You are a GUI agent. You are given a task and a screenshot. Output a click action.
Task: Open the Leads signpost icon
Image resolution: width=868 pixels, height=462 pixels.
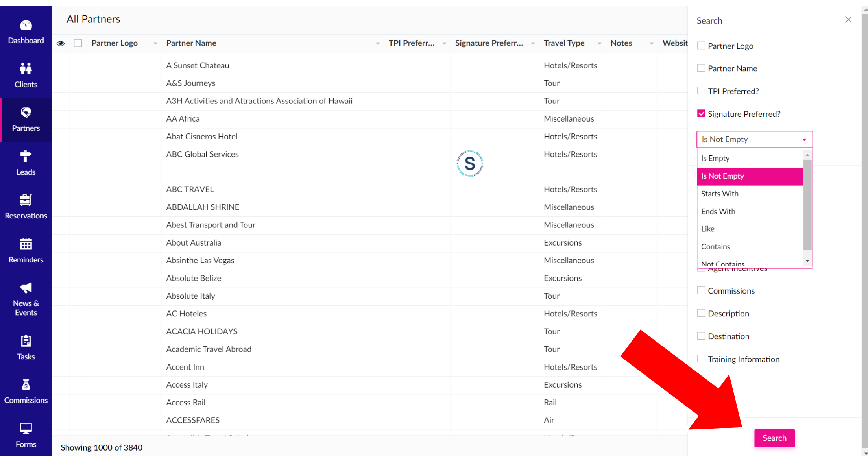[x=26, y=156]
